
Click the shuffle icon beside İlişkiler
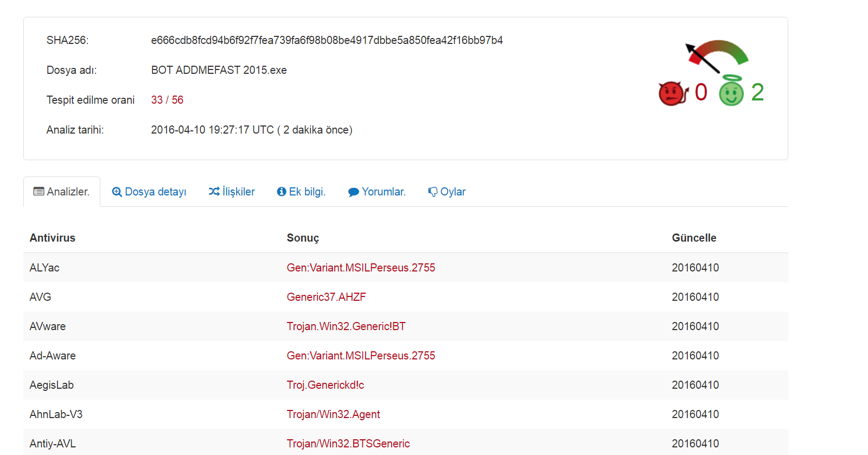tap(214, 192)
